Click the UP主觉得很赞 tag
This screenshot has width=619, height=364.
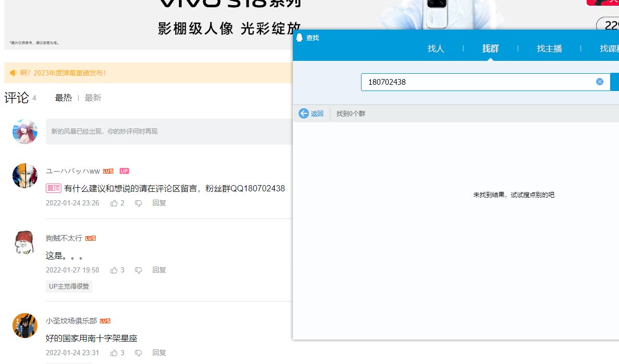(69, 286)
